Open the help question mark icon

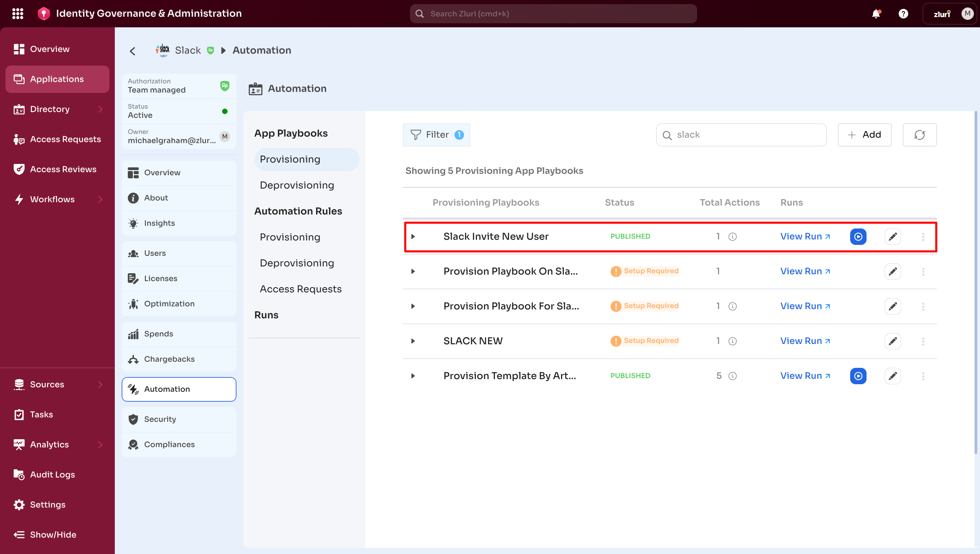(x=903, y=14)
